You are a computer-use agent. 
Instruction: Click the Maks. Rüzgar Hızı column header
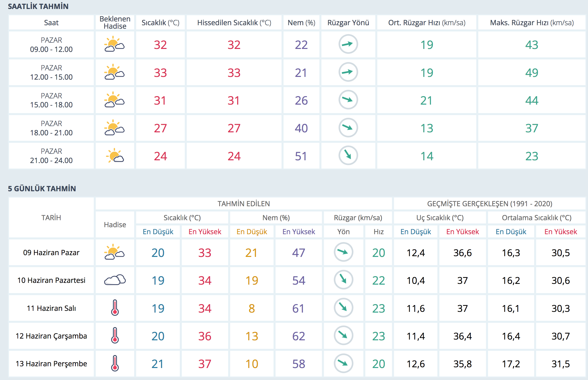[x=532, y=23]
